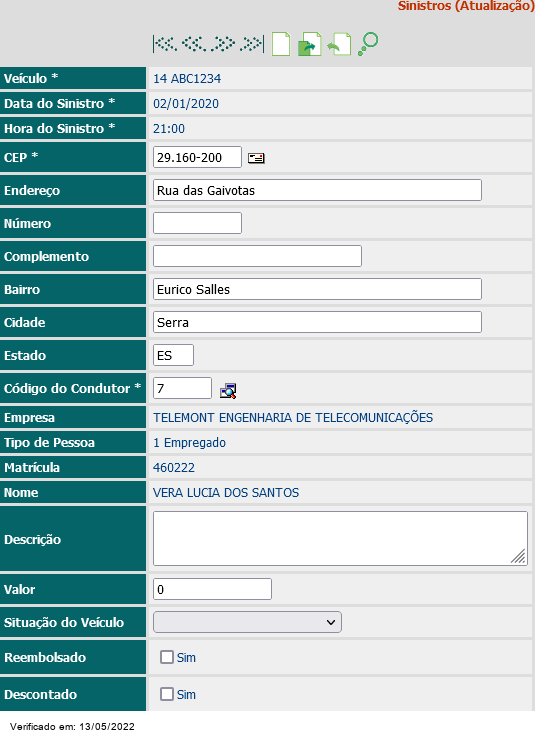Click into the Descrição text area

tap(340, 538)
